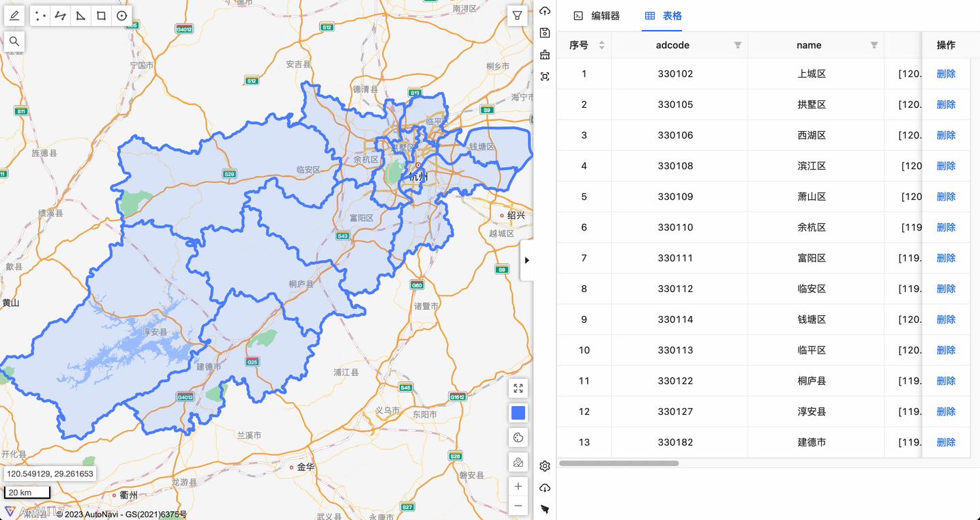The image size is (980, 520).
Task: Delete the 上城区 row via 删除 link
Action: point(946,73)
